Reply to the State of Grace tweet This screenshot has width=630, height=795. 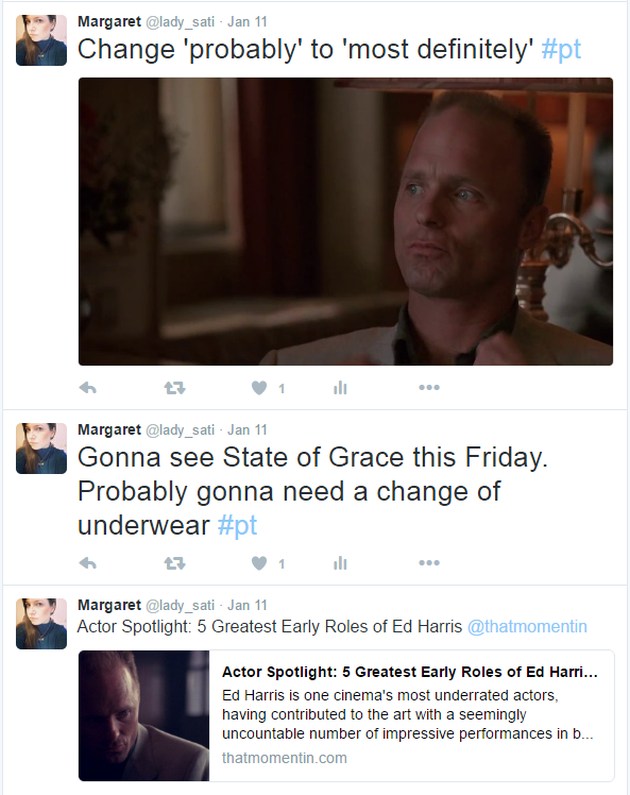[88, 563]
